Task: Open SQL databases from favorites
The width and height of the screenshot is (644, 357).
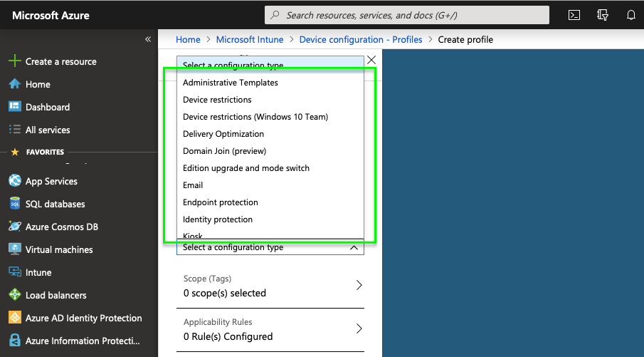Action: (55, 204)
